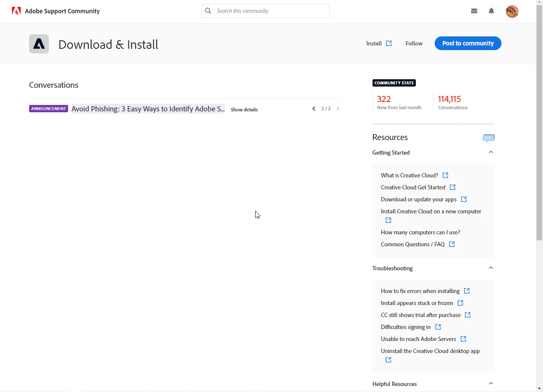The width and height of the screenshot is (543, 392).
Task: Open How many computers can I use?
Action: pos(421,232)
